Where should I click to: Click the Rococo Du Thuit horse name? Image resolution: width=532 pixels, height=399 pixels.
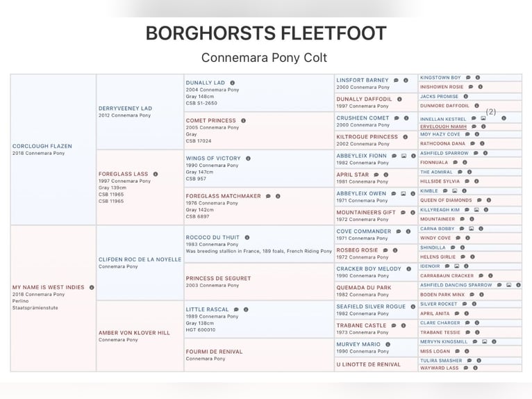[x=213, y=237]
